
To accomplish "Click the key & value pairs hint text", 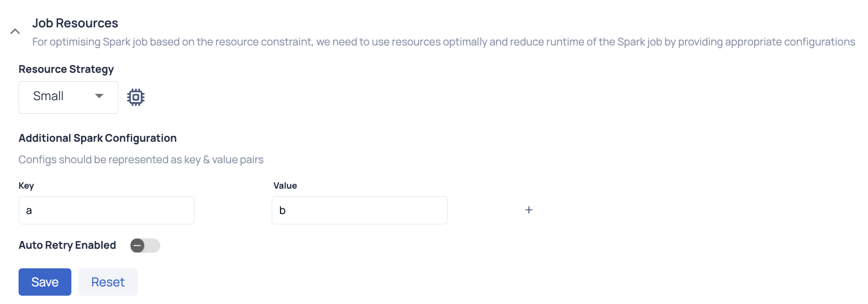I will point(141,160).
